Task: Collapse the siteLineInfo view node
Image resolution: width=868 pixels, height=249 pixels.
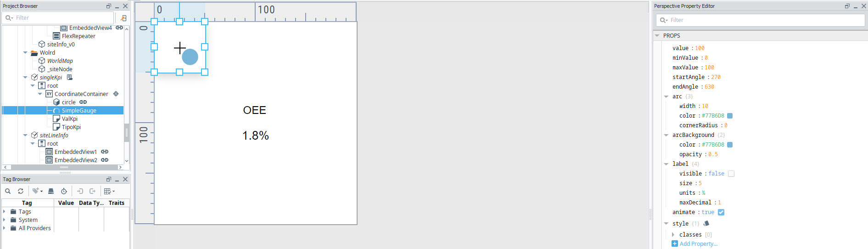Action: click(25, 136)
